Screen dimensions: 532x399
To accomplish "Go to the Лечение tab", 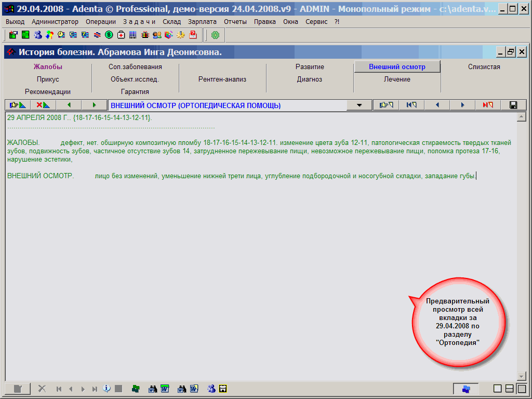I will point(397,79).
